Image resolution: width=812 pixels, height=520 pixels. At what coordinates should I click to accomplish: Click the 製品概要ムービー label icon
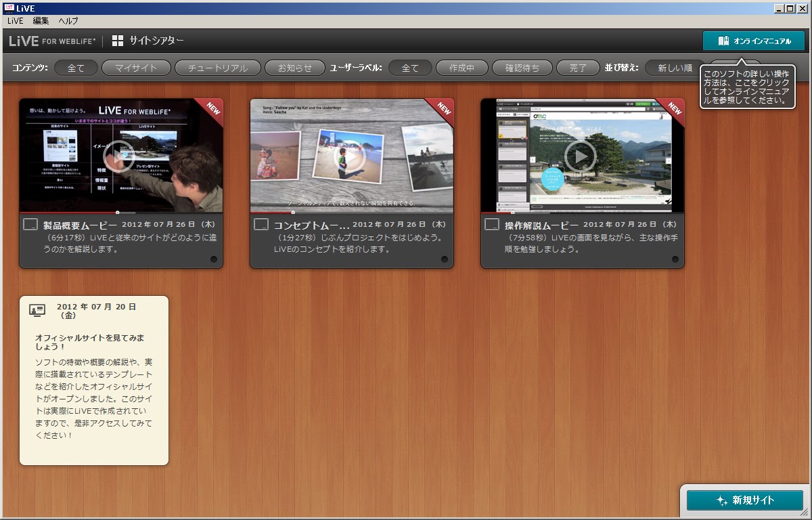(30, 224)
